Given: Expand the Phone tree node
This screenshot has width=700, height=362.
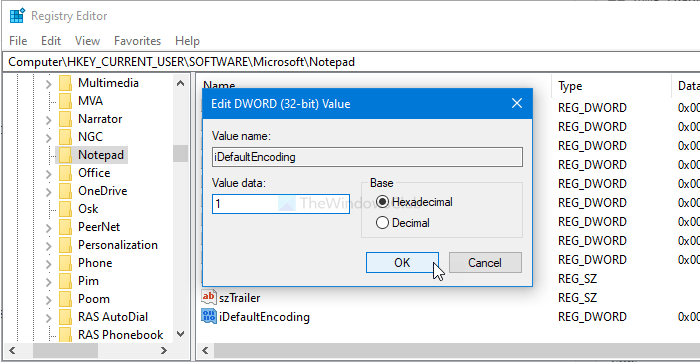Looking at the screenshot, I should 48,263.
